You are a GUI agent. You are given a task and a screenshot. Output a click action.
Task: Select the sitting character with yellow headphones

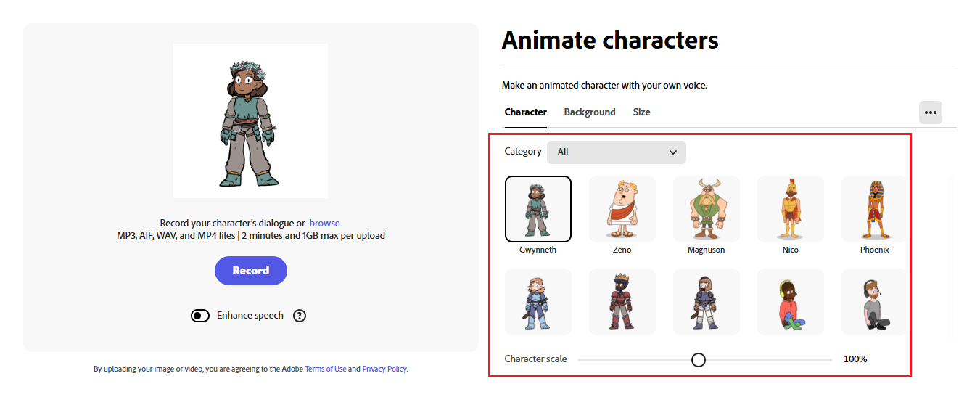pos(790,302)
